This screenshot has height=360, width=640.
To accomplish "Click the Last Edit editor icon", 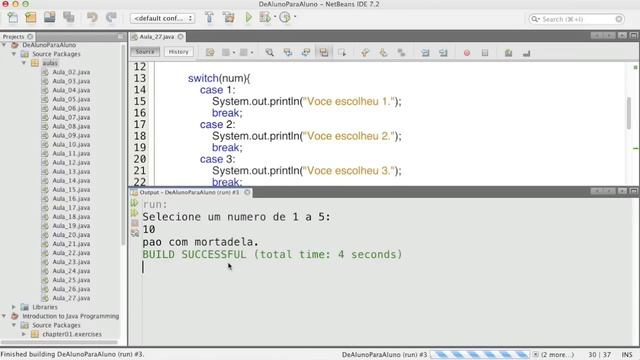I will coord(210,53).
